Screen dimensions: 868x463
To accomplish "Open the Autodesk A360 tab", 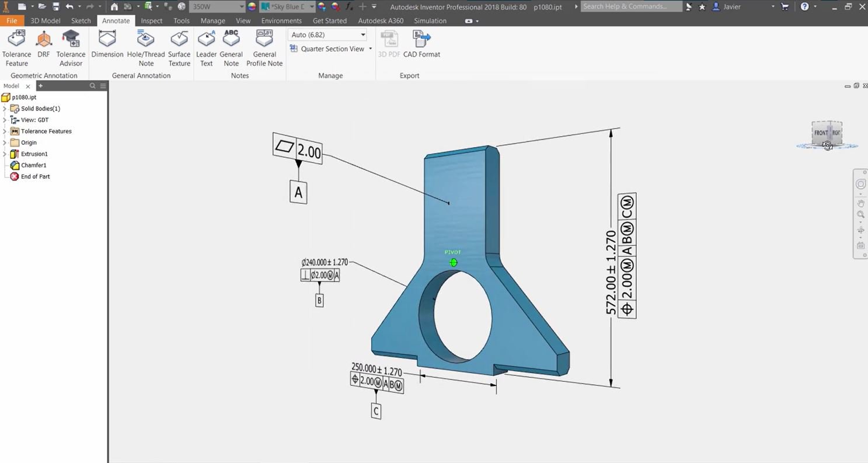I will 381,20.
